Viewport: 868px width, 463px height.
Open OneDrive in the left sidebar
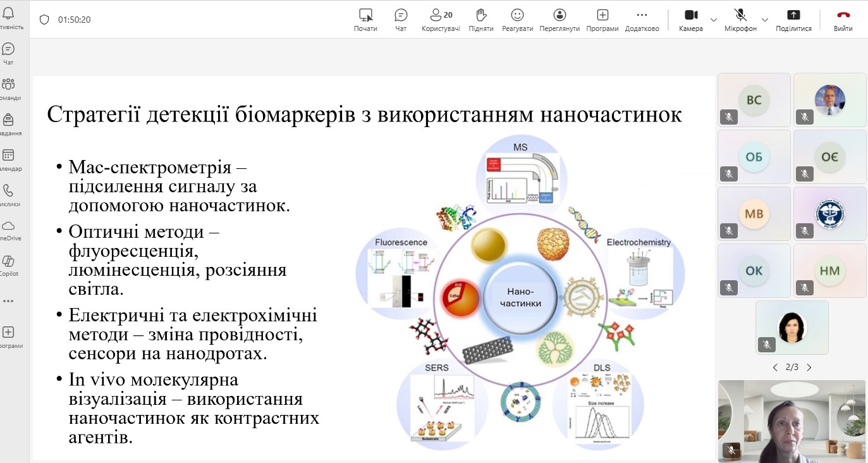(9, 230)
